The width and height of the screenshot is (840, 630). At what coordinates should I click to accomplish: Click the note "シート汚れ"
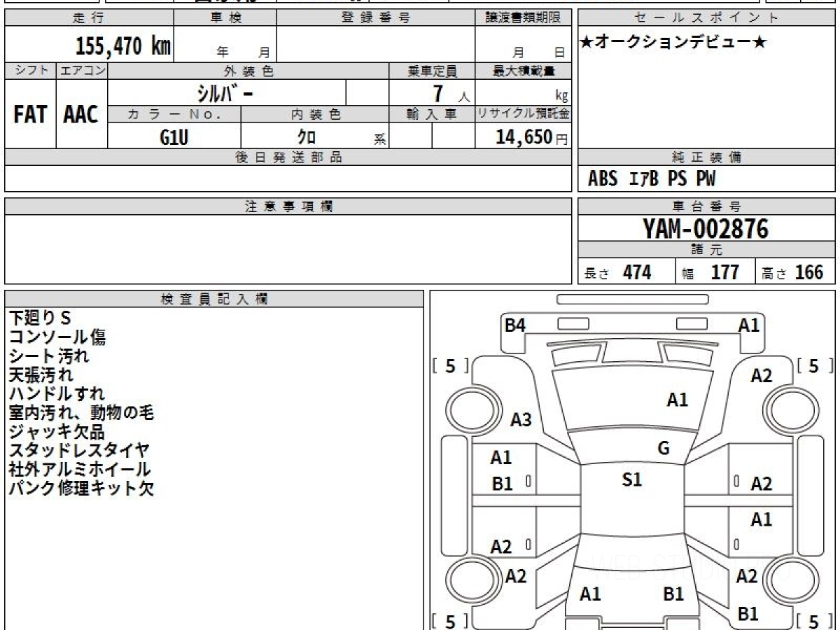pyautogui.click(x=49, y=356)
